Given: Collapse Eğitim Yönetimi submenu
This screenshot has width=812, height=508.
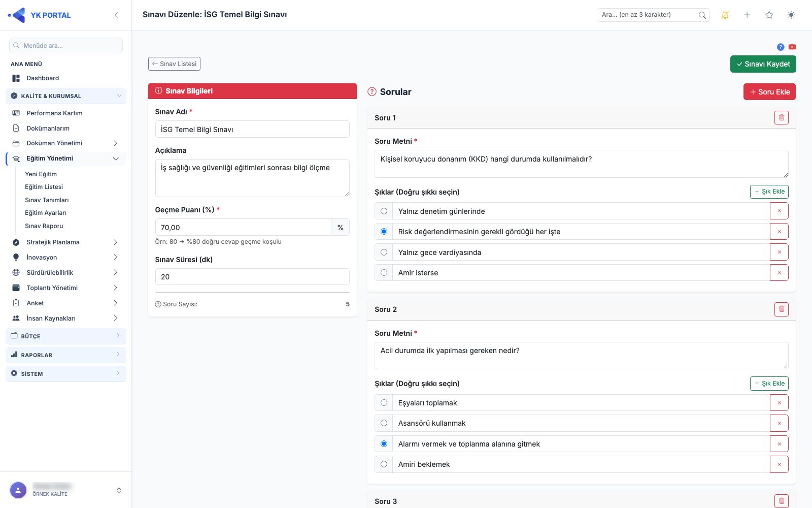Looking at the screenshot, I should 66,158.
